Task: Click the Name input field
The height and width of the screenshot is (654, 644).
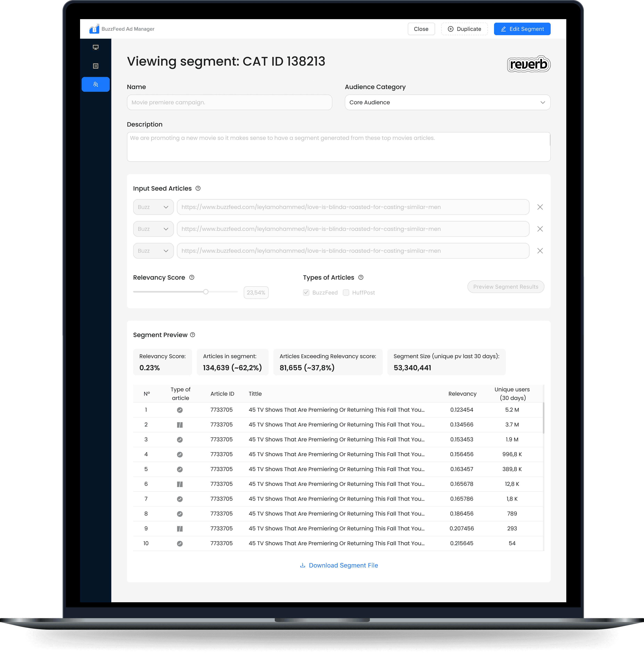Action: 229,103
